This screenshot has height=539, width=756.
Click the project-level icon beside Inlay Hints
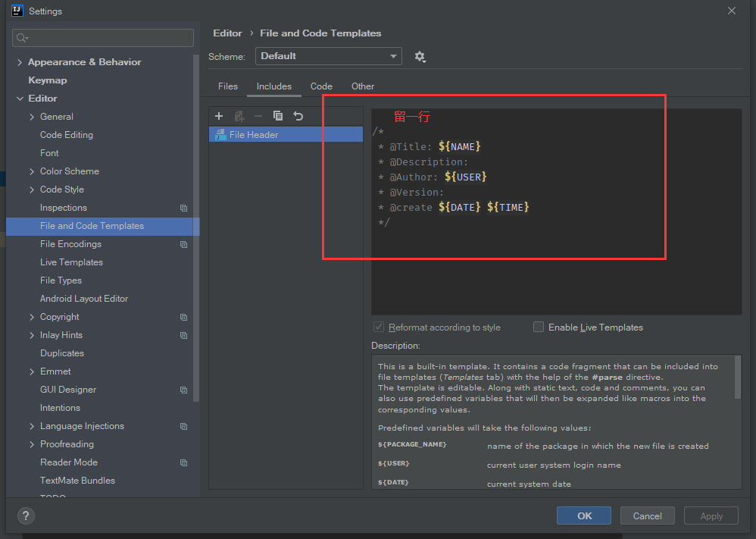(183, 335)
